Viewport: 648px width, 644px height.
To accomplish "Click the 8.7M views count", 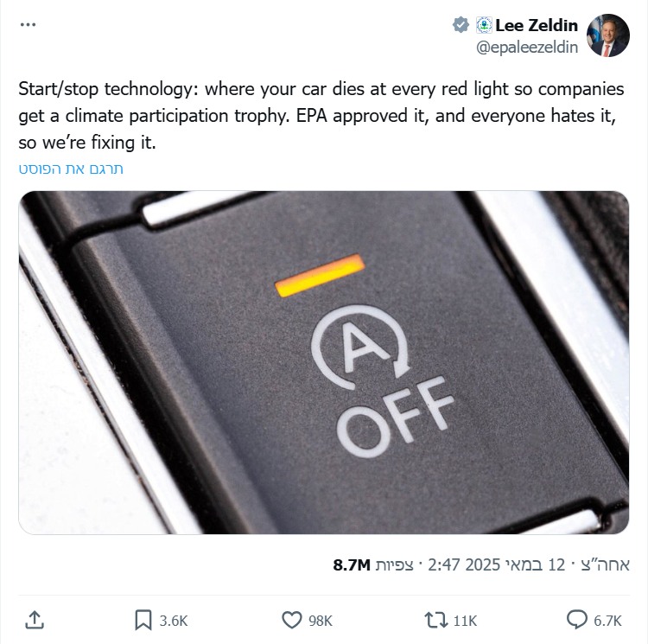I will 352,565.
